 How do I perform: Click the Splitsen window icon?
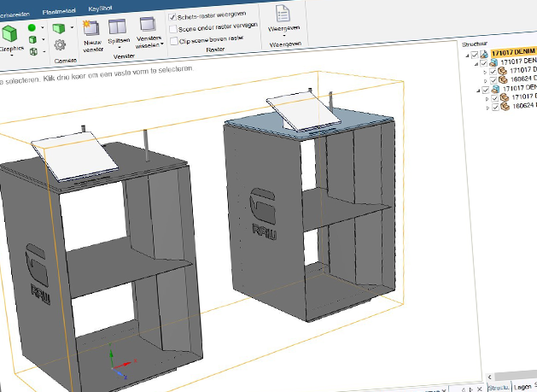click(117, 26)
